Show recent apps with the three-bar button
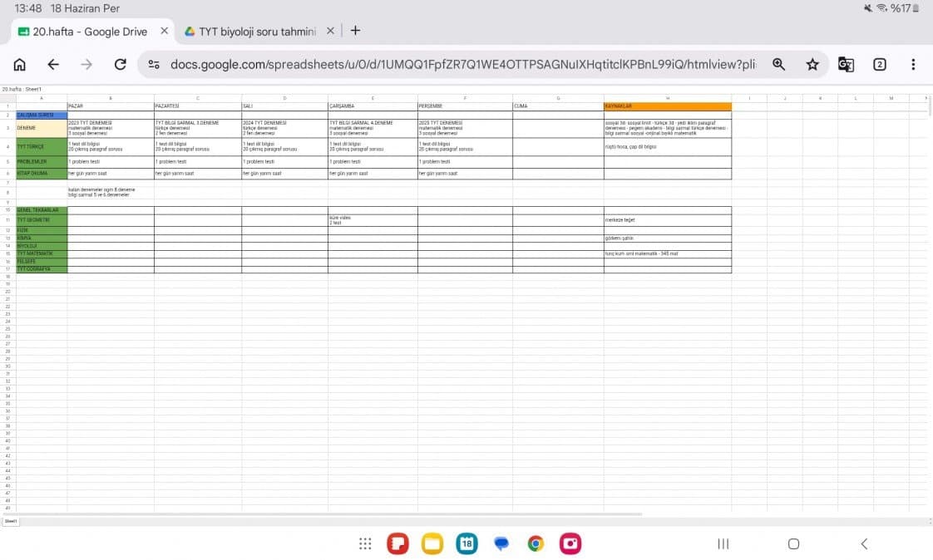The height and width of the screenshot is (560, 933). 723,543
